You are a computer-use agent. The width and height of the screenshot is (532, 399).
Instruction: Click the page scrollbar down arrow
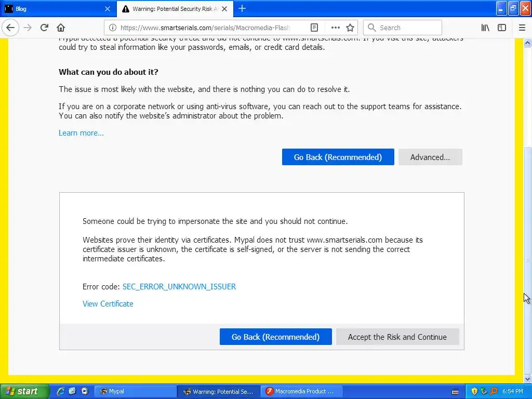tap(527, 379)
